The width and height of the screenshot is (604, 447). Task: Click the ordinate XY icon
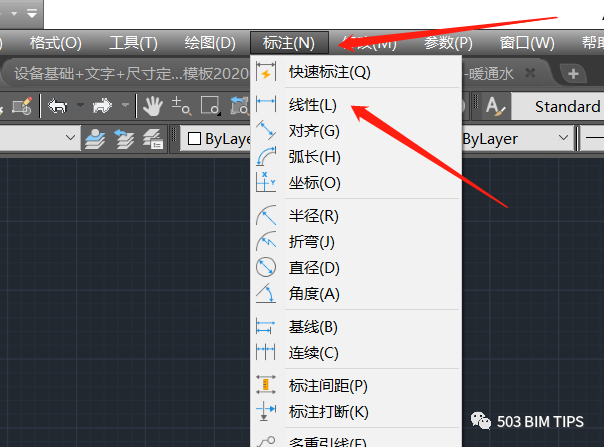click(266, 182)
